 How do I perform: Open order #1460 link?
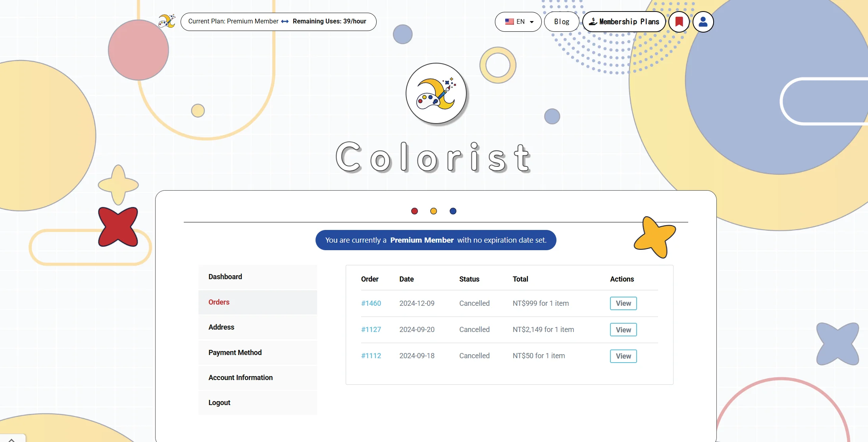click(x=371, y=303)
